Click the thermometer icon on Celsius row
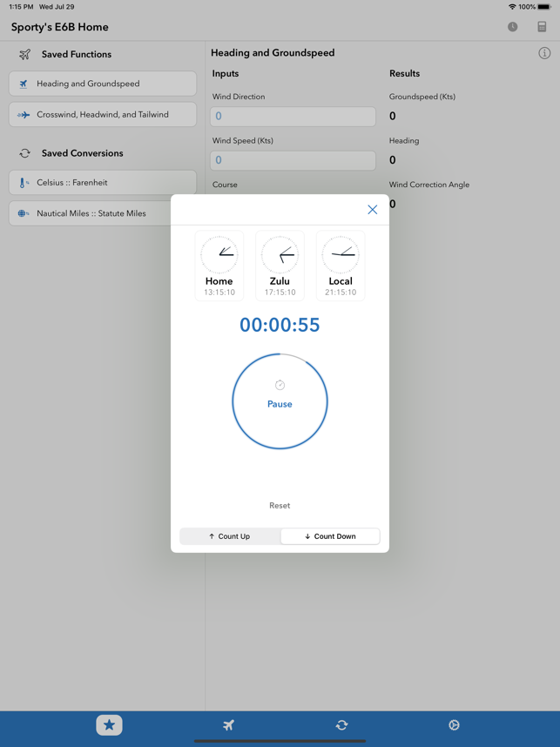Image resolution: width=560 pixels, height=747 pixels. (23, 183)
